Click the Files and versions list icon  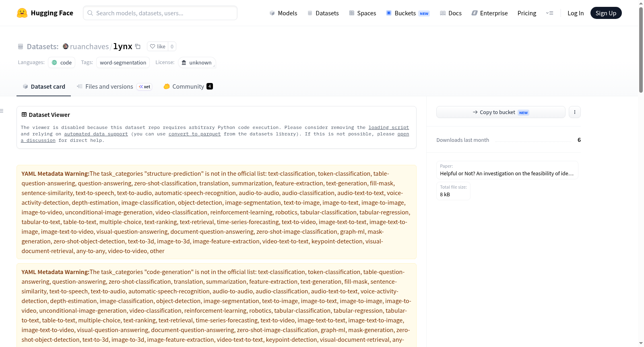[x=80, y=86]
